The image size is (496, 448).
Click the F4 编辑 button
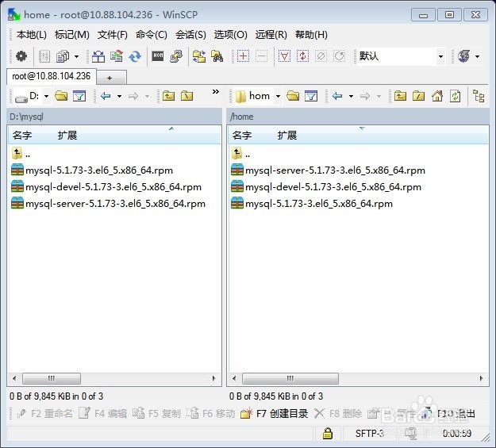point(103,414)
